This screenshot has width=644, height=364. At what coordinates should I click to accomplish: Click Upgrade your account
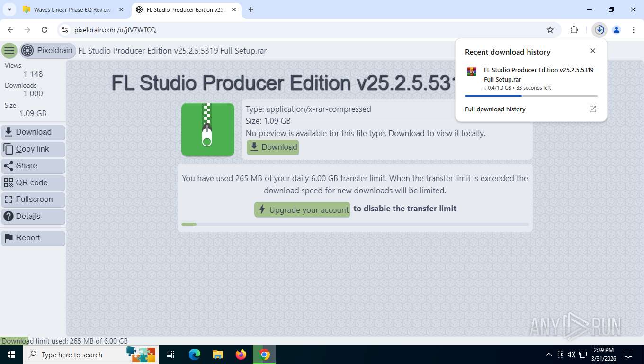(x=302, y=209)
